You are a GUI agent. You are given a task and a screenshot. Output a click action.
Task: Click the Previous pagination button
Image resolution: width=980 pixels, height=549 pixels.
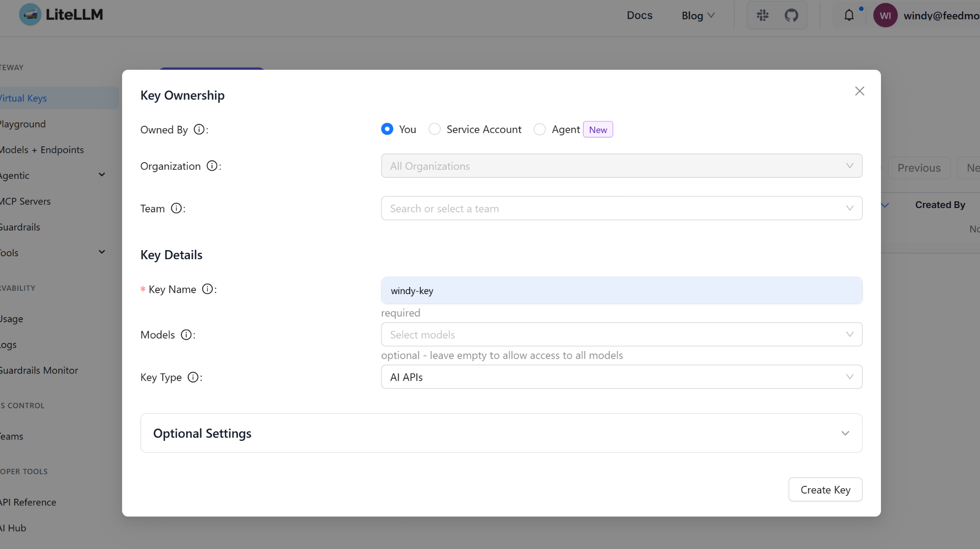(x=919, y=168)
